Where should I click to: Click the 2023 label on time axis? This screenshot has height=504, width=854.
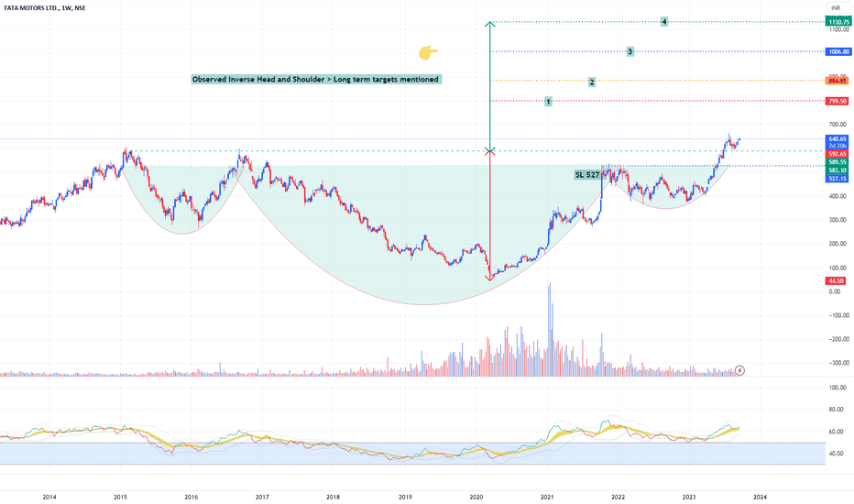(689, 497)
